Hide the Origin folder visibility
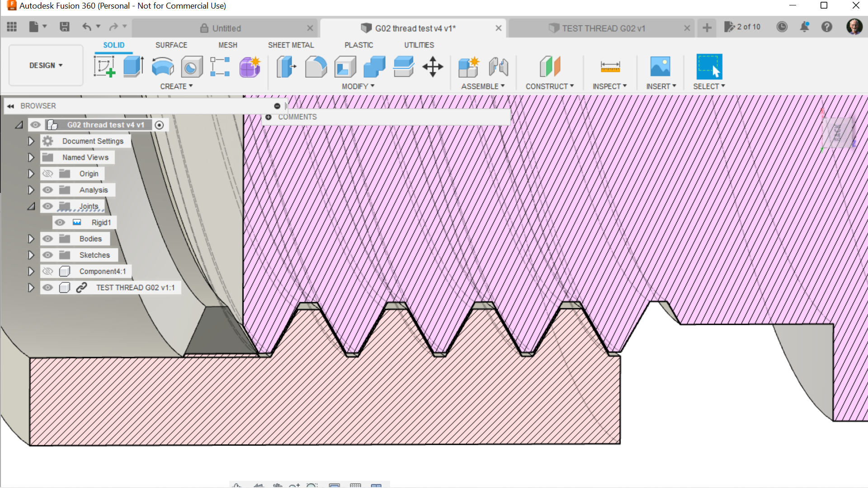The height and width of the screenshot is (488, 868). [x=47, y=174]
